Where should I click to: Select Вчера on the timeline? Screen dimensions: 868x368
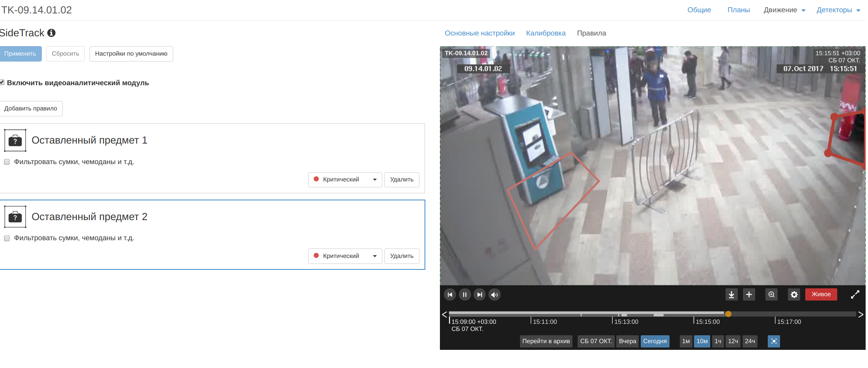click(x=627, y=341)
